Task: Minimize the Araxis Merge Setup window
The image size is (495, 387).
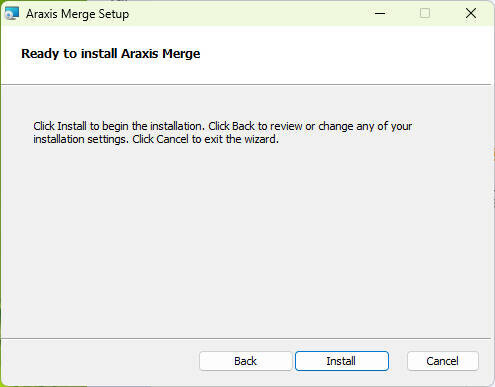Action: [x=380, y=14]
